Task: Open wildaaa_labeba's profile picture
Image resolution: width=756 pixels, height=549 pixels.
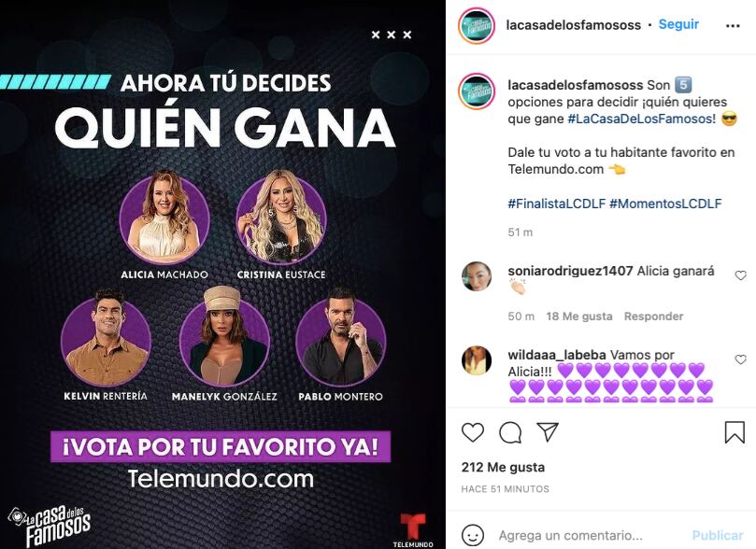Action: pyautogui.click(x=477, y=359)
